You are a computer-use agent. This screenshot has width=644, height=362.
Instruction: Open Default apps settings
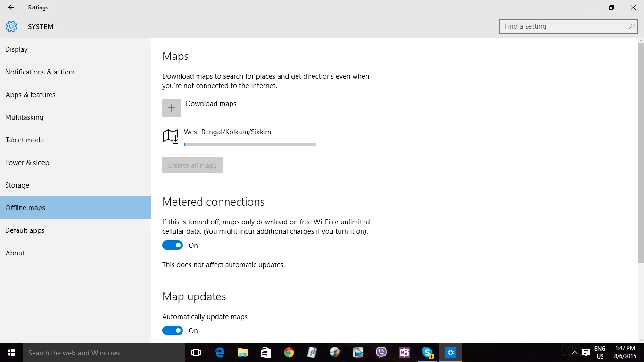click(75, 230)
